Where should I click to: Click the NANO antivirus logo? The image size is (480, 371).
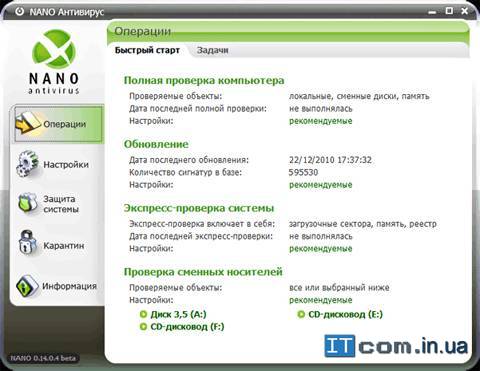[x=54, y=62]
